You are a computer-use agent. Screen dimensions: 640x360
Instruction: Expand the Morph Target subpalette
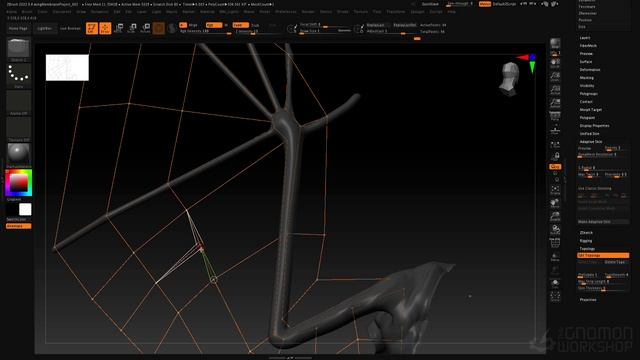tap(591, 109)
